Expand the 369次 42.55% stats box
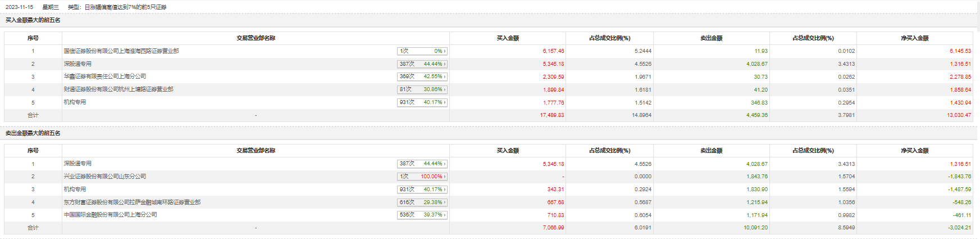The width and height of the screenshot is (980, 239). pos(422,76)
